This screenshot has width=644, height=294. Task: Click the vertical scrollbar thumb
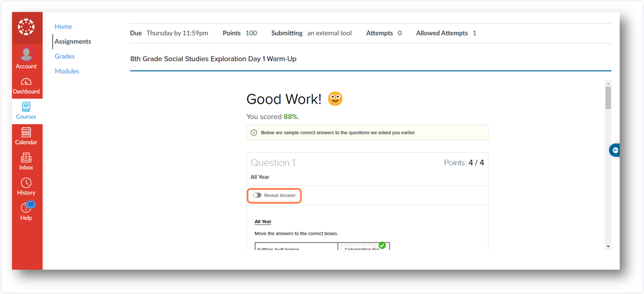(x=608, y=98)
